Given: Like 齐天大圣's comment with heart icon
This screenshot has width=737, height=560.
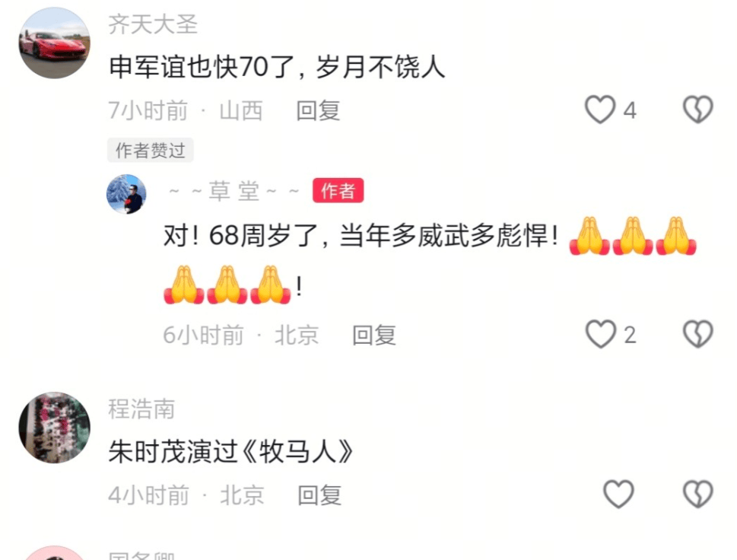Looking at the screenshot, I should [600, 110].
